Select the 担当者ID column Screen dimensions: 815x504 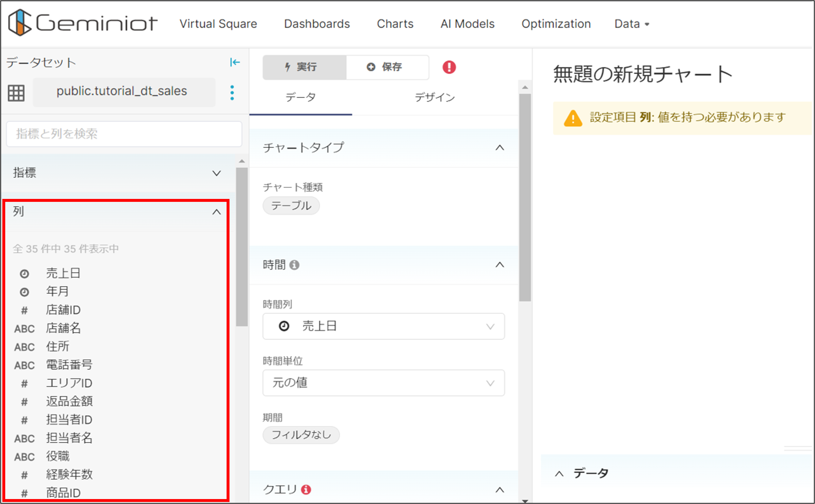point(69,420)
